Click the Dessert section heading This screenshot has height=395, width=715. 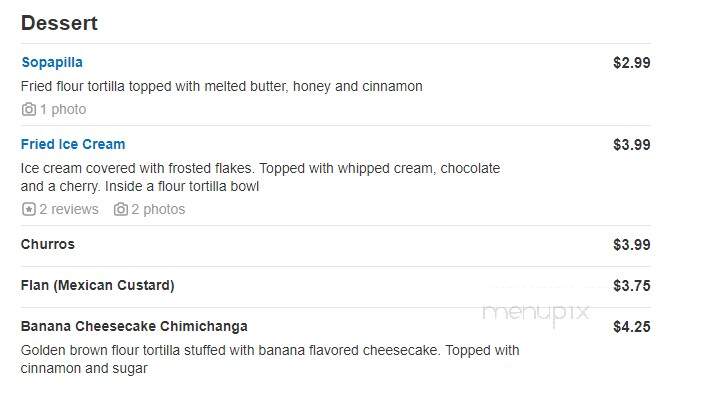pyautogui.click(x=59, y=23)
